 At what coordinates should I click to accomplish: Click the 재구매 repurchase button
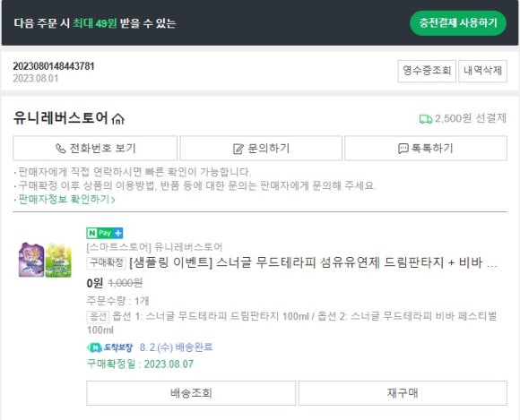403,393
